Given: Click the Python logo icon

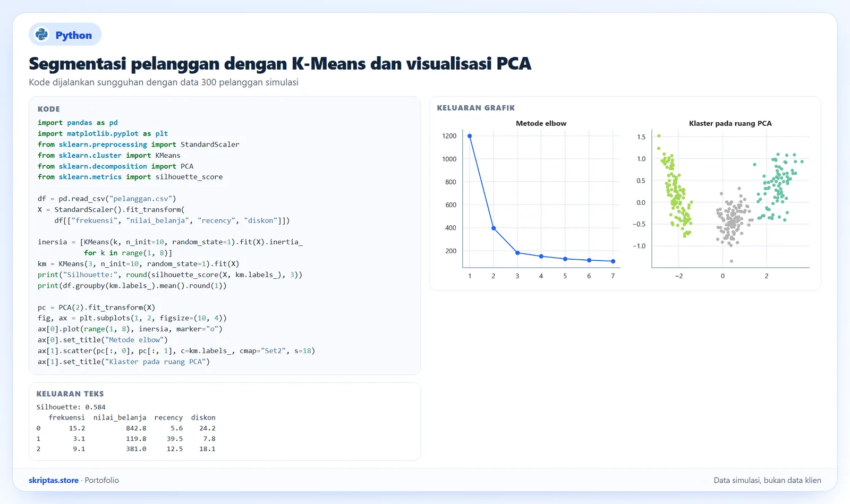Looking at the screenshot, I should tap(41, 35).
